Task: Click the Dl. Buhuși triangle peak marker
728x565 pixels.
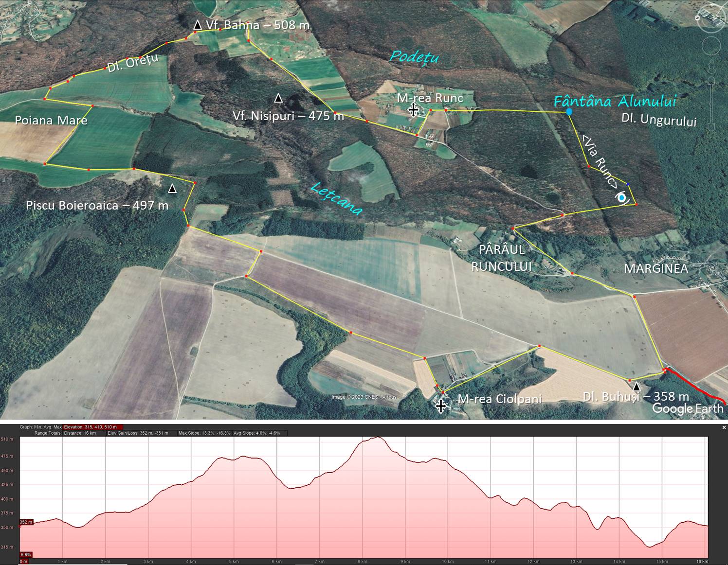Action: pyautogui.click(x=636, y=387)
